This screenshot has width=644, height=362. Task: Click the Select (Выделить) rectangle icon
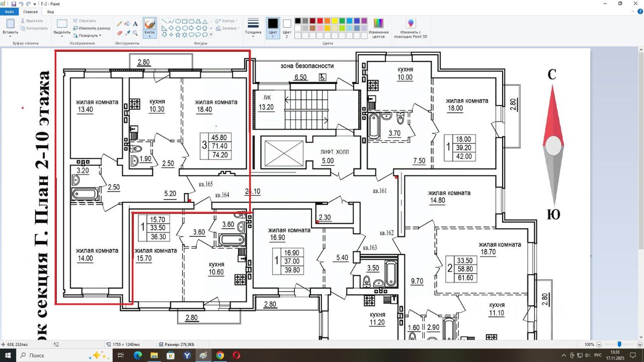tap(62, 23)
